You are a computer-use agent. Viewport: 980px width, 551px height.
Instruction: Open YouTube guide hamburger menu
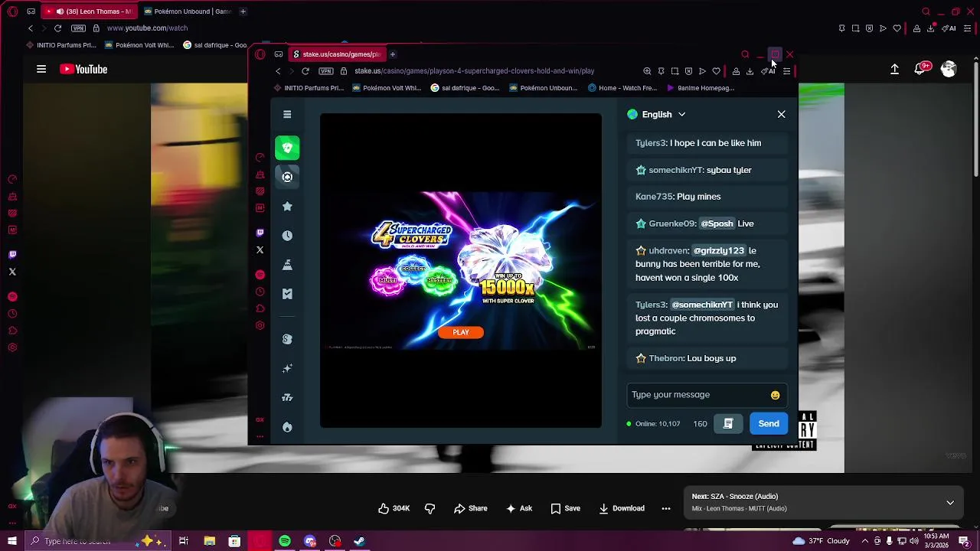(x=41, y=69)
